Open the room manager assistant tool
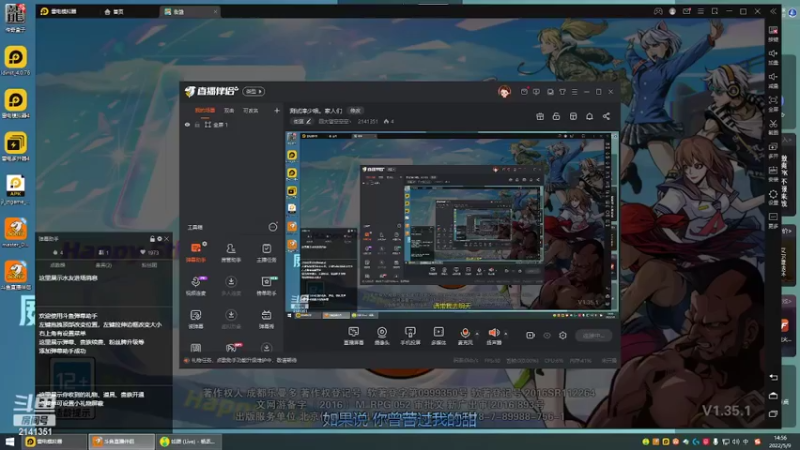800x450 pixels. 231,252
